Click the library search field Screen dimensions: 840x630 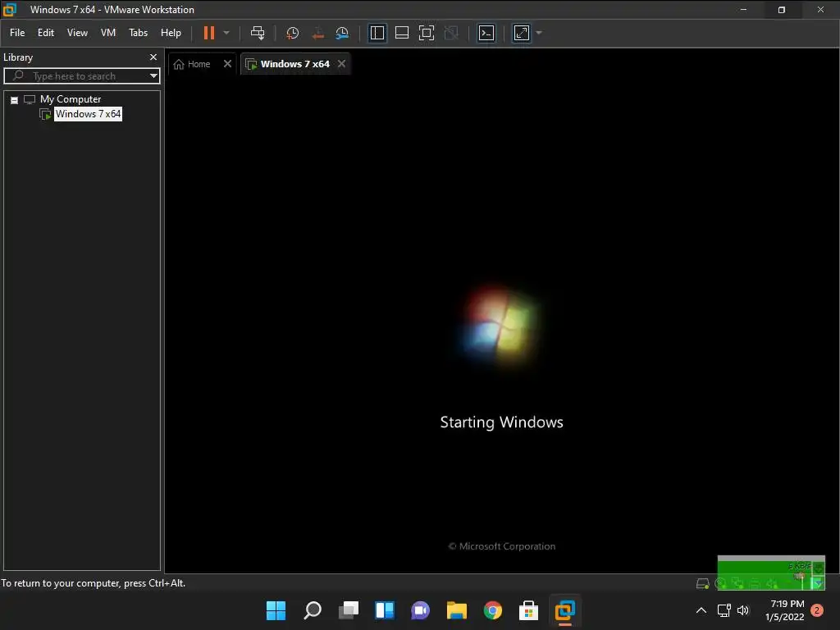pos(80,76)
